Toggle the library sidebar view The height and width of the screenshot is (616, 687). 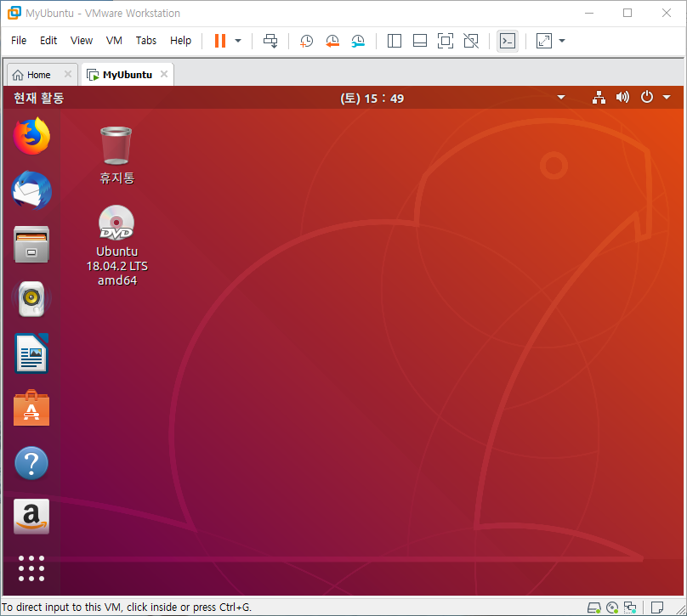pos(395,41)
